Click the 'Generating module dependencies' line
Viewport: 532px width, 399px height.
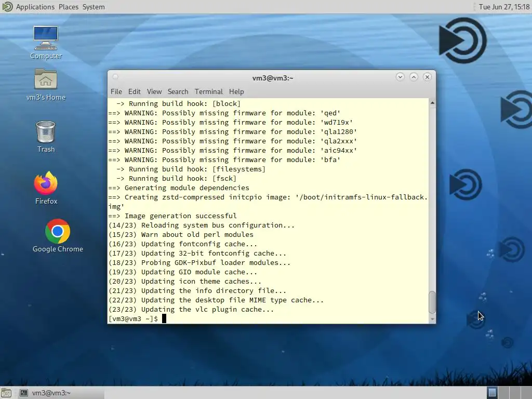pyautogui.click(x=179, y=188)
